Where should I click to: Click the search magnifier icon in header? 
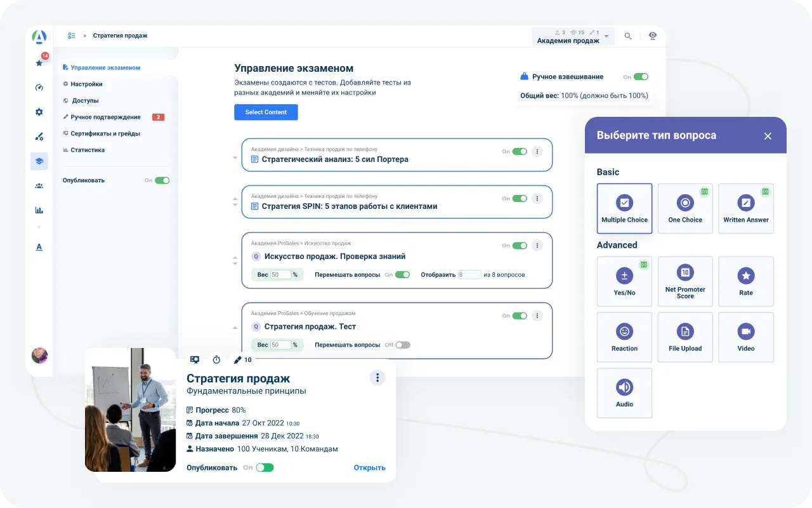pos(627,36)
